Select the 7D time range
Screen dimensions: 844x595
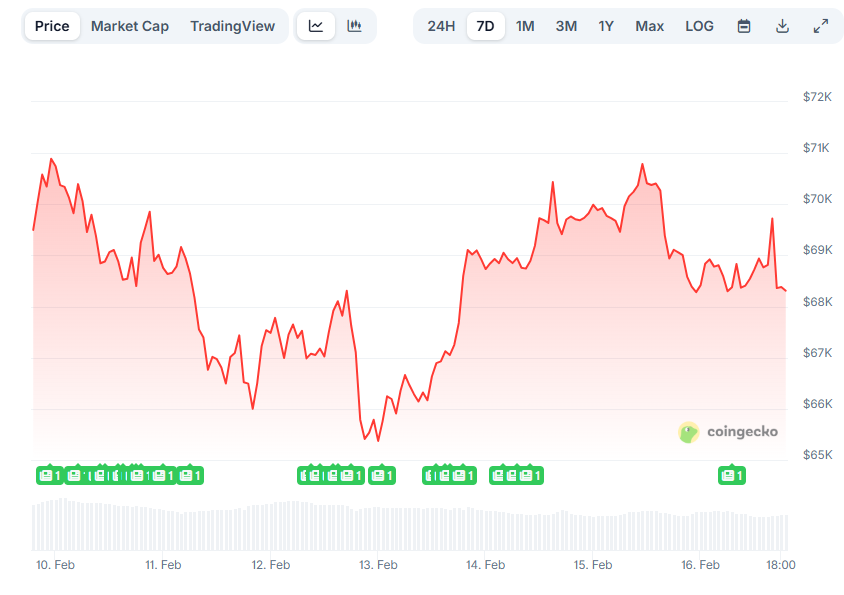click(x=485, y=26)
